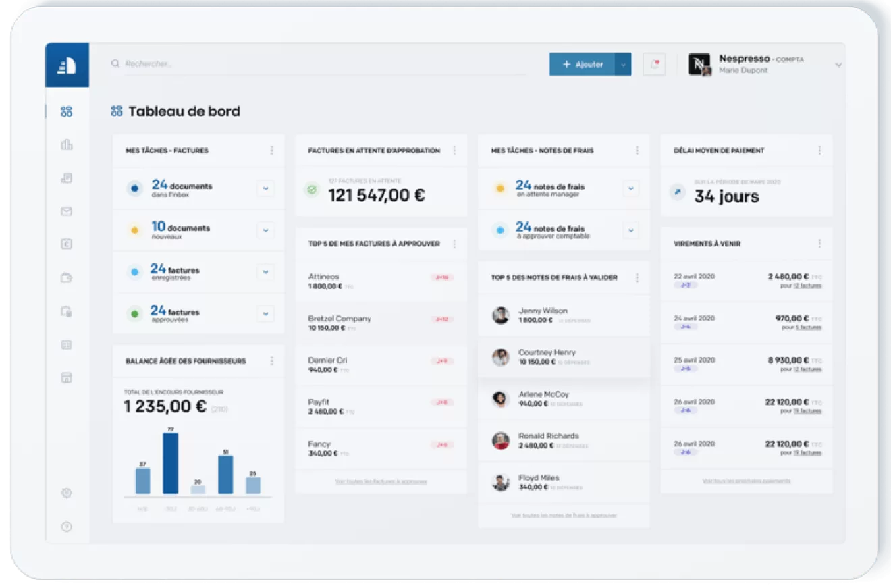The width and height of the screenshot is (891, 588).
Task: Expand the 24 factures enregistrées row
Action: pyautogui.click(x=265, y=273)
